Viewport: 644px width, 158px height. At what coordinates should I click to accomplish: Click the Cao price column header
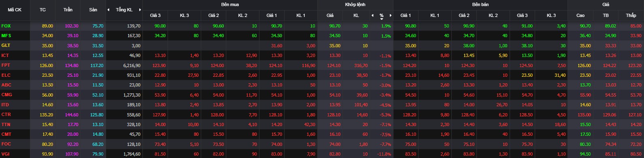click(580, 15)
